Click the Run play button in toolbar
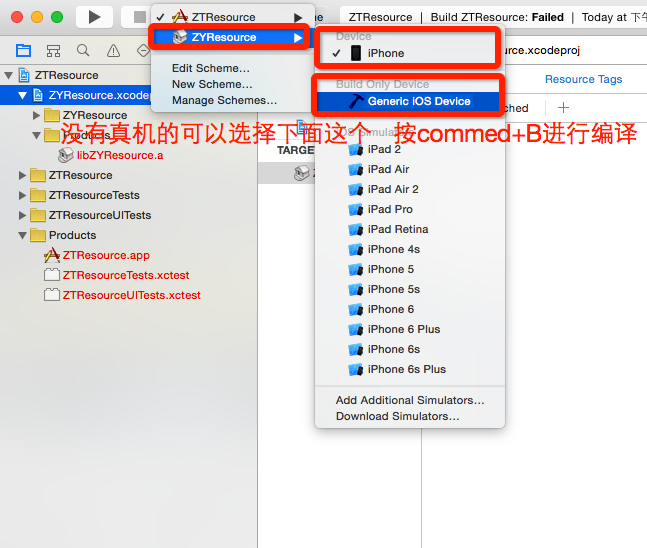Image resolution: width=647 pixels, height=548 pixels. pyautogui.click(x=94, y=17)
